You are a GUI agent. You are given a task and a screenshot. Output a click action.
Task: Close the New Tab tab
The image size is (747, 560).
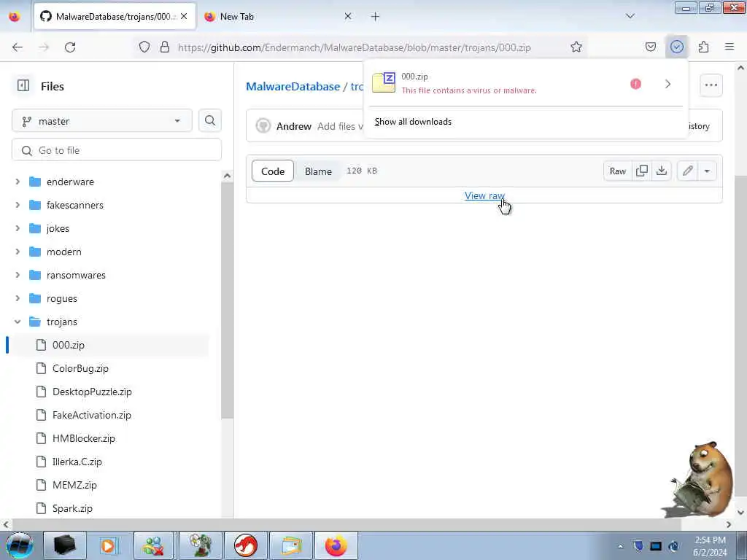(348, 16)
